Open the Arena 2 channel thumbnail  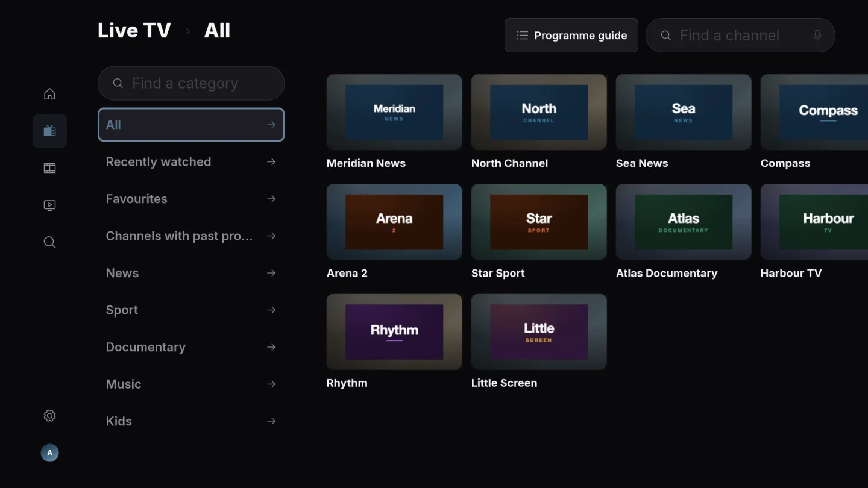[x=394, y=222]
